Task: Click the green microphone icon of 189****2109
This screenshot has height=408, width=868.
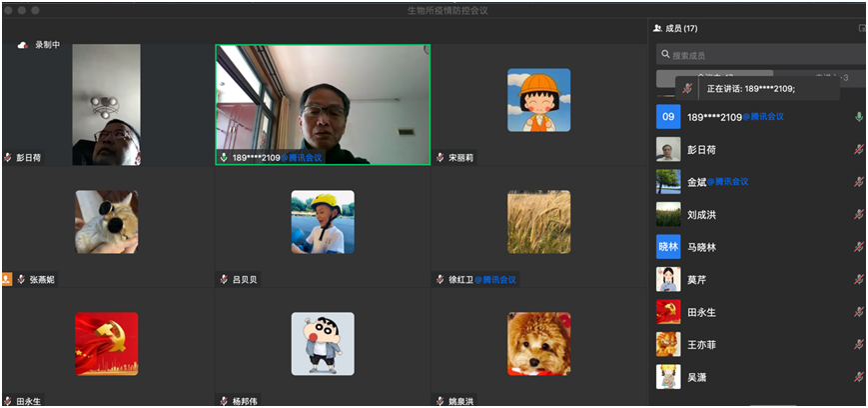Action: point(858,117)
